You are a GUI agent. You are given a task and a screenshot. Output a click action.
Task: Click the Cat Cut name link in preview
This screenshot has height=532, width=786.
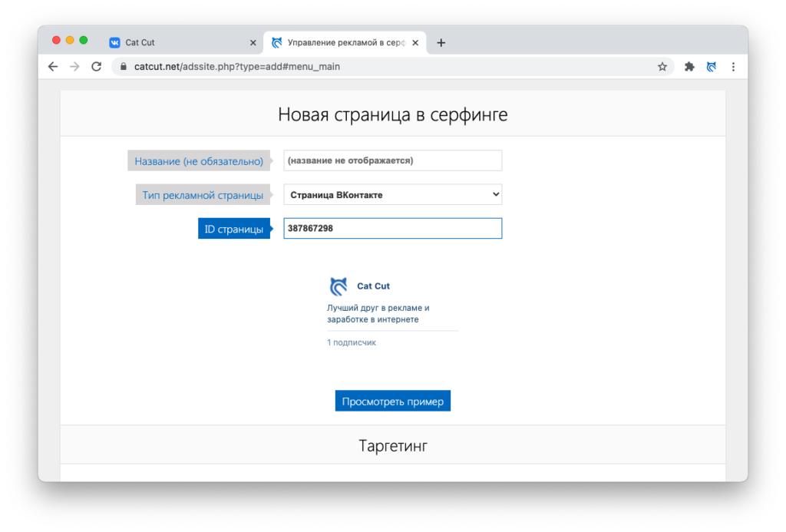(x=372, y=286)
